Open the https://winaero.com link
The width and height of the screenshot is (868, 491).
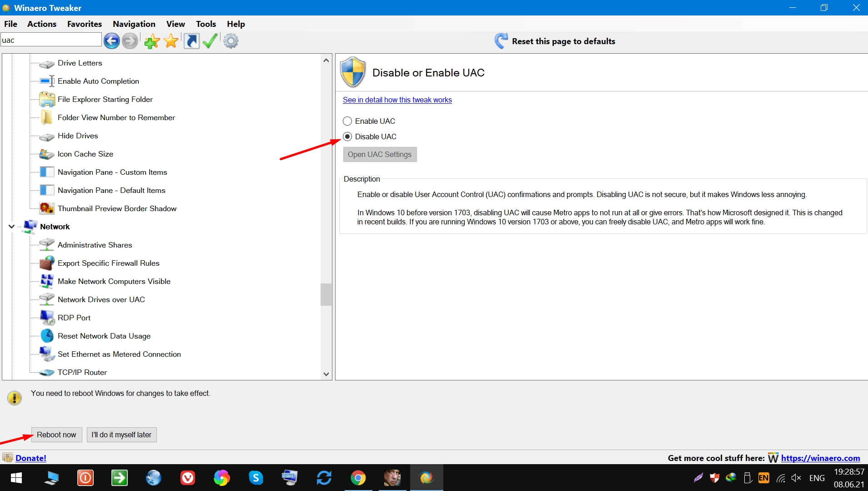tap(821, 458)
